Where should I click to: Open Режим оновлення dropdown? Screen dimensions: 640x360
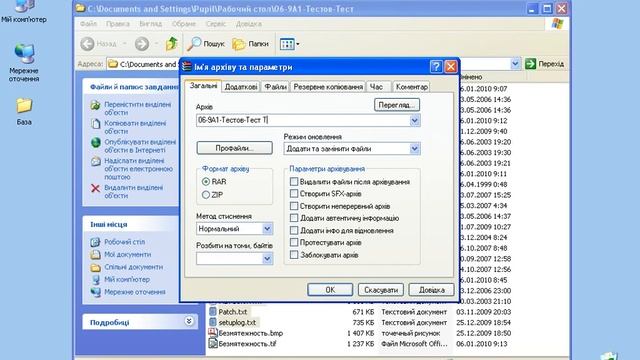pyautogui.click(x=414, y=149)
